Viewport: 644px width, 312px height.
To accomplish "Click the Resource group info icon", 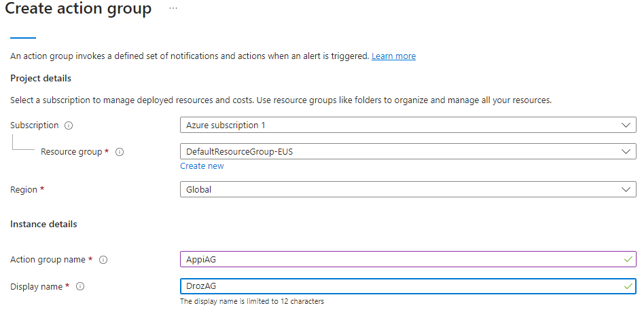I will point(120,152).
